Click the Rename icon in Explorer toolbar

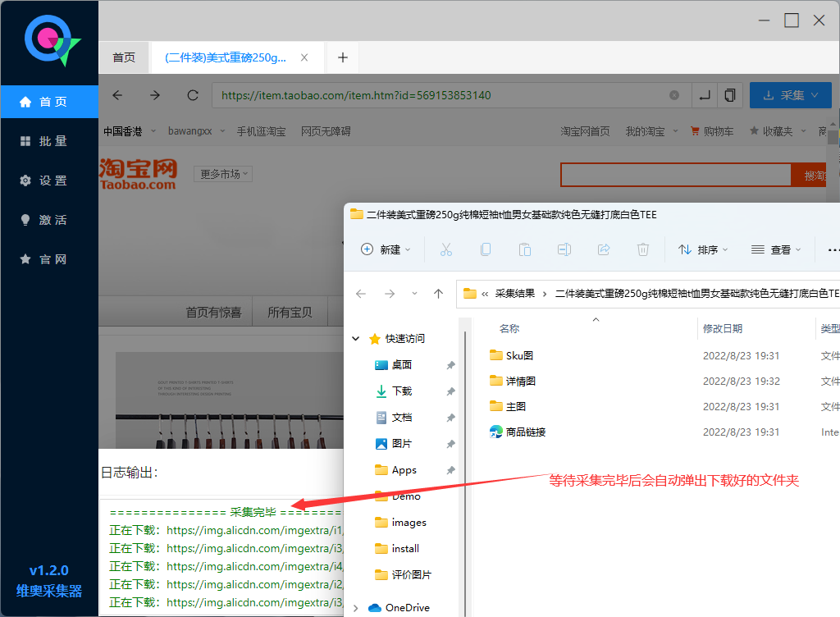point(564,249)
